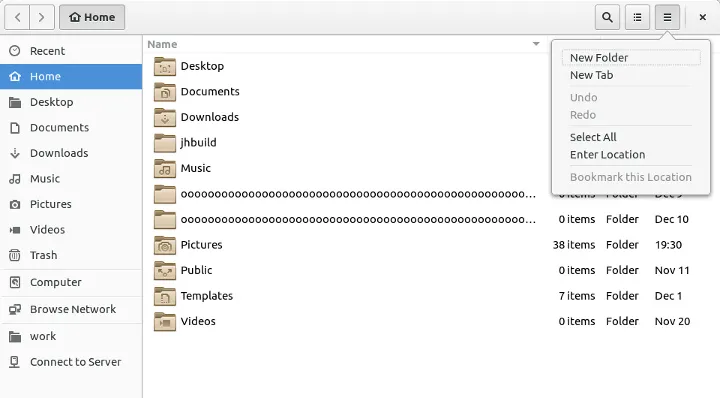The height and width of the screenshot is (398, 720).
Task: Toggle the hamburger menu button
Action: (x=667, y=17)
